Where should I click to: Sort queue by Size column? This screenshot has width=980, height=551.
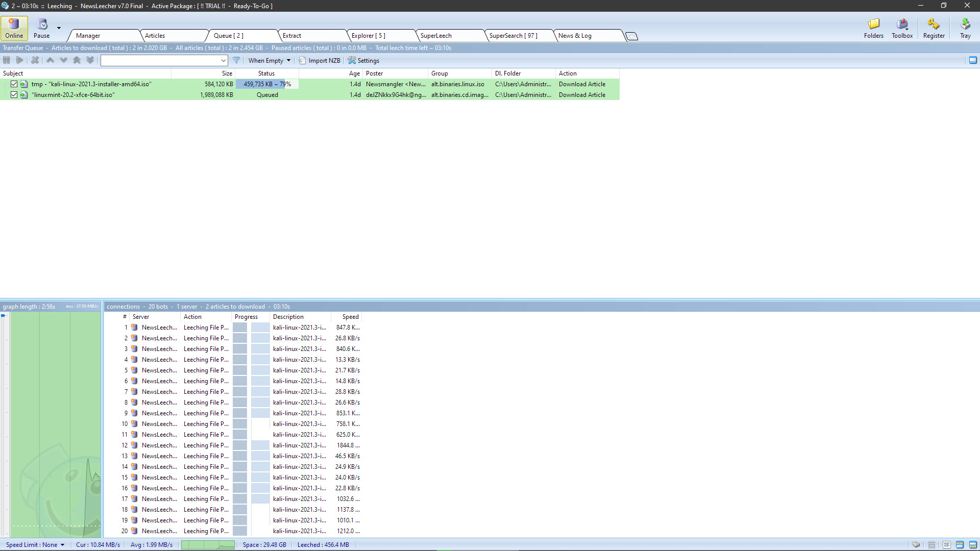tap(203, 73)
